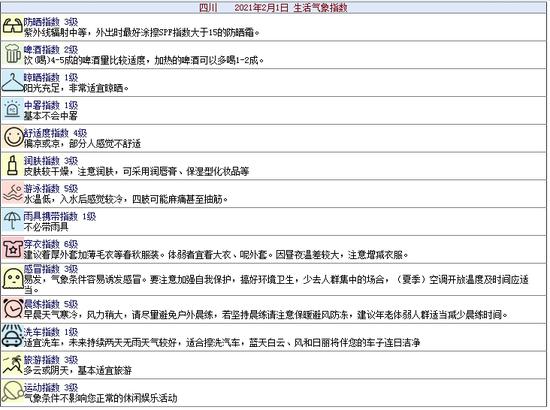Select the 雨具携带指数 1级 heading
This screenshot has height=410, width=550.
click(60, 216)
